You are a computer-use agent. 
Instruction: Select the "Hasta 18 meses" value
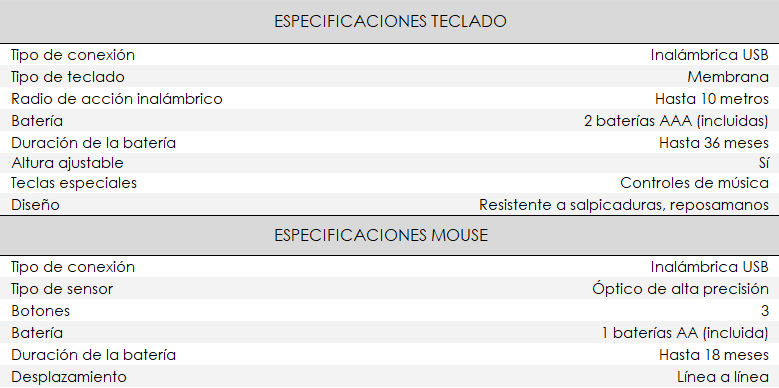(714, 355)
